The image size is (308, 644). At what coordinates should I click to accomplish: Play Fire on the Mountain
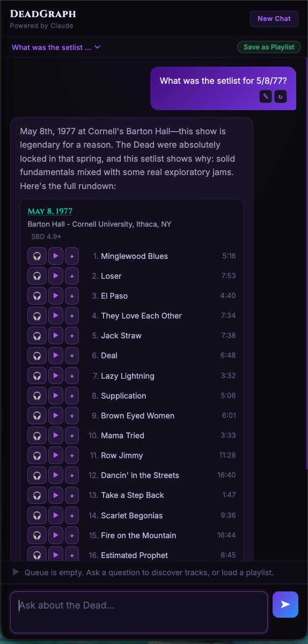(x=56, y=536)
